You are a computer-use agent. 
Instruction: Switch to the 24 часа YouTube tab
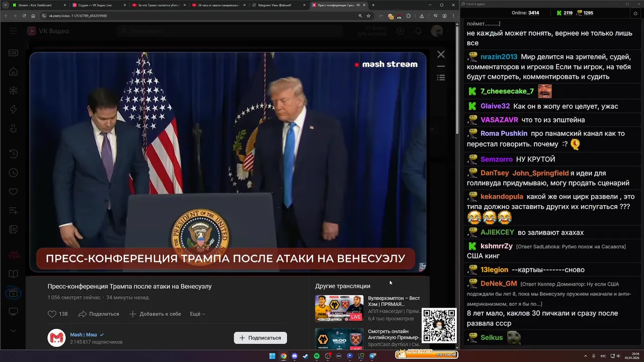218,5
